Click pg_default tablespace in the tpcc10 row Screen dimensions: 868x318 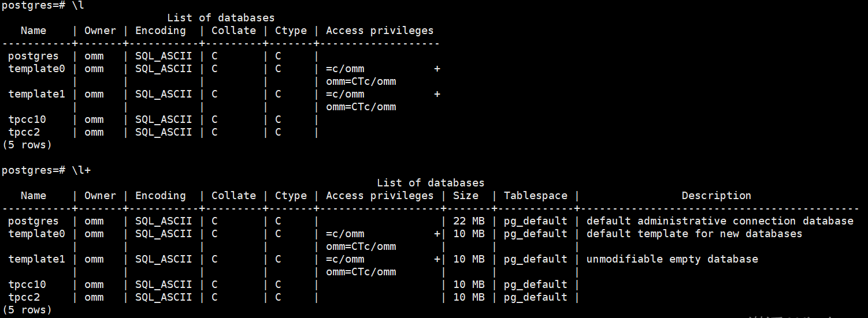coord(535,285)
